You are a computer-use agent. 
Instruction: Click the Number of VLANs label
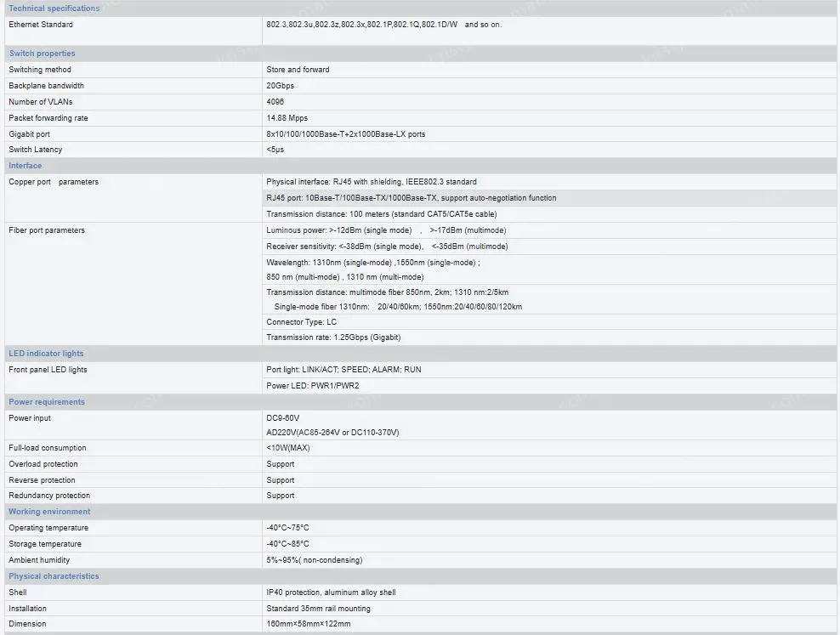(41, 102)
